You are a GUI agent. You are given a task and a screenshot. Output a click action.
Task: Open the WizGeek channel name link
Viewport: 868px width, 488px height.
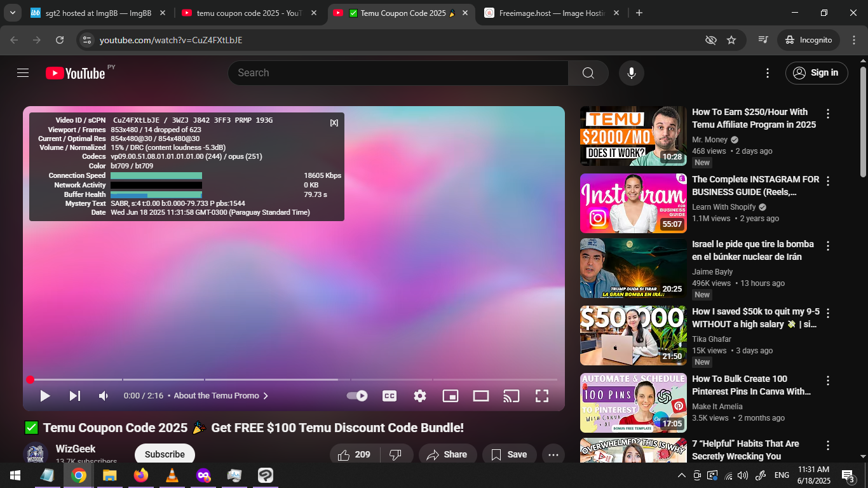click(76, 449)
